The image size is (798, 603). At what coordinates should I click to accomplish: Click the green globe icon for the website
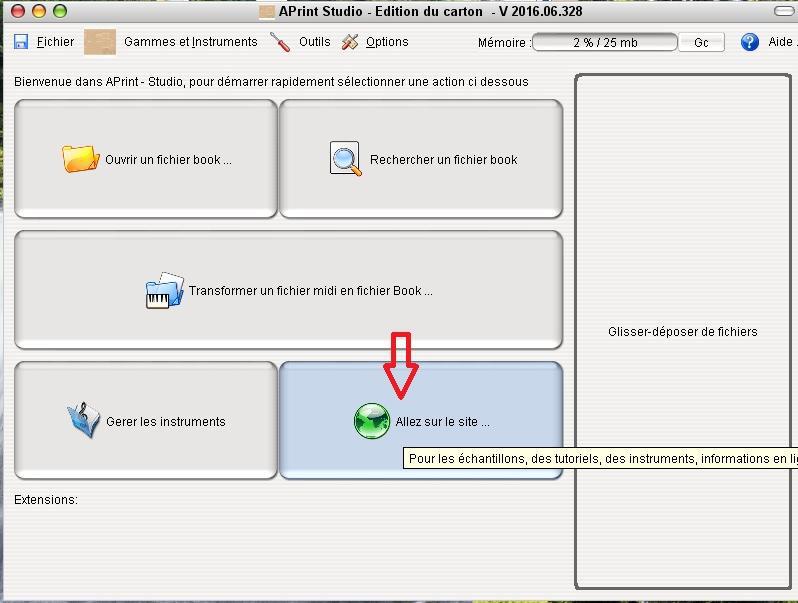[x=372, y=421]
